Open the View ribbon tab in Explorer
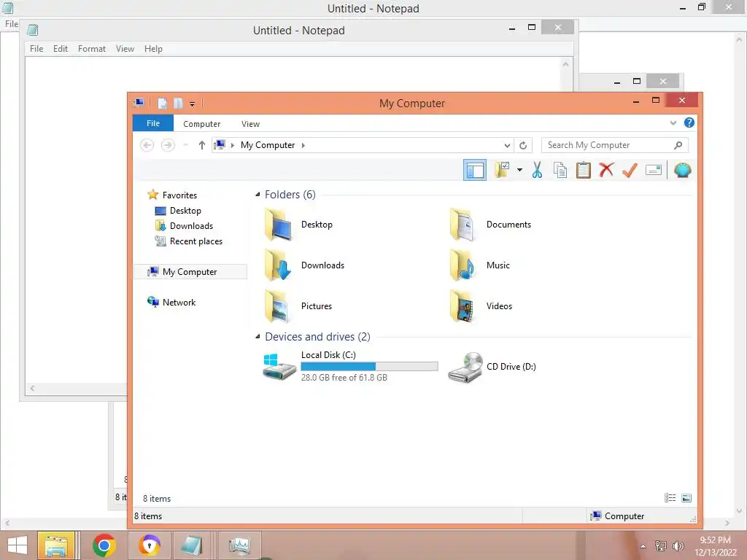Viewport: 747px width, 560px height. [250, 124]
